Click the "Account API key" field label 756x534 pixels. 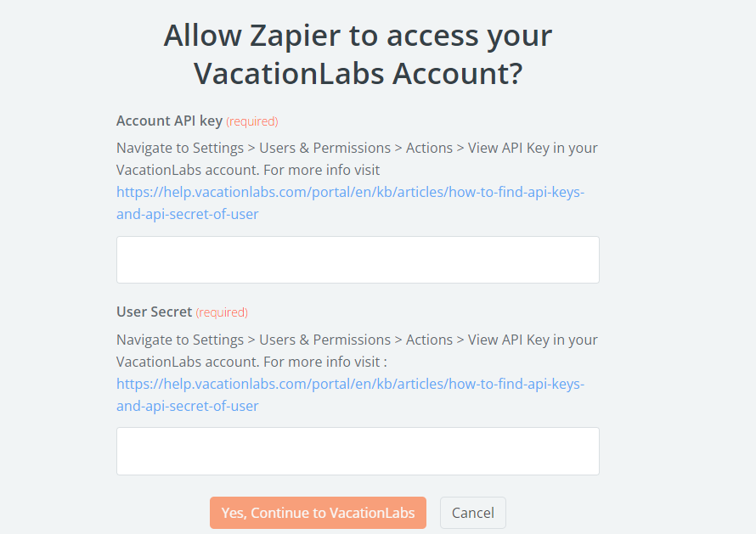tap(169, 121)
